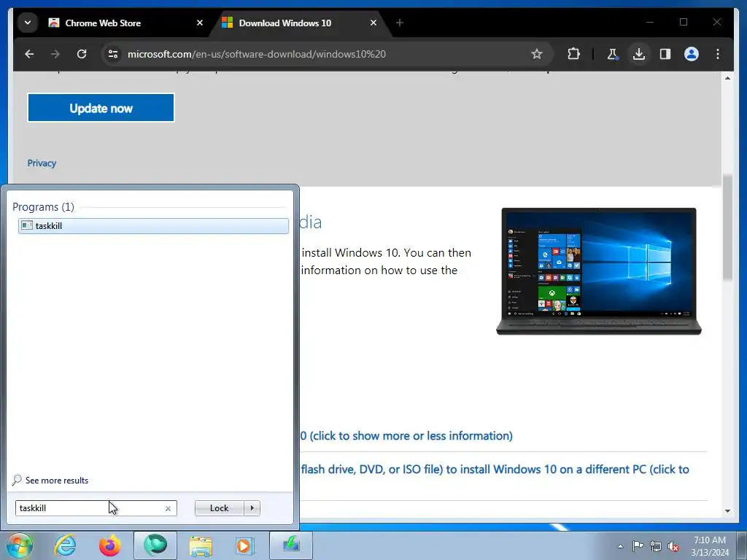
Task: Open the clock showing 7:10 AM
Action: click(710, 545)
